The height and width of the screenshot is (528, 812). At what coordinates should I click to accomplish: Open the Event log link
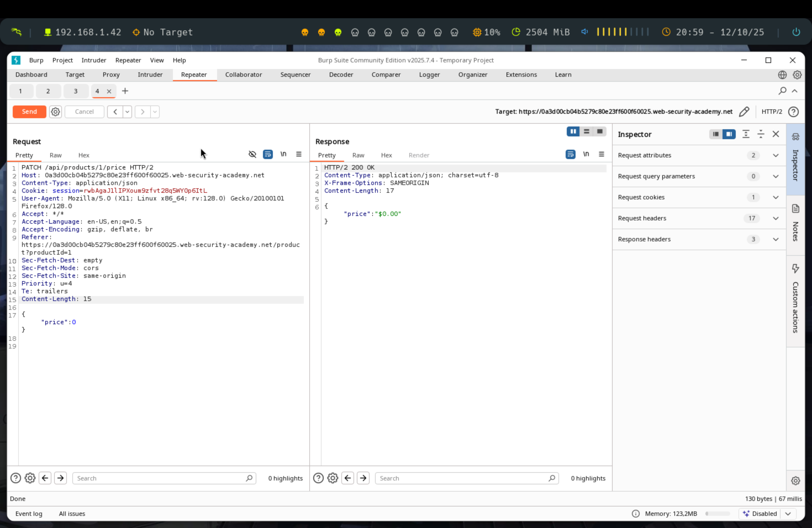[x=29, y=514]
